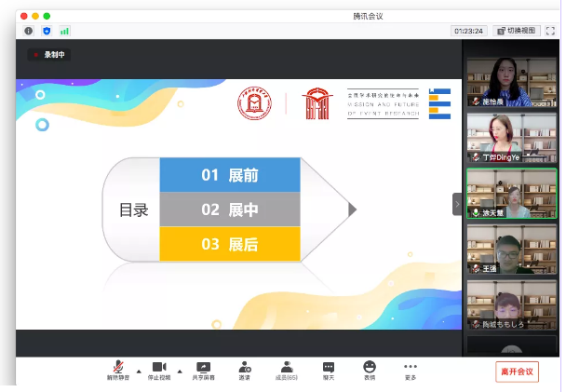The height and width of the screenshot is (392, 566).
Task: Check the green network signal icon
Action: [65, 31]
